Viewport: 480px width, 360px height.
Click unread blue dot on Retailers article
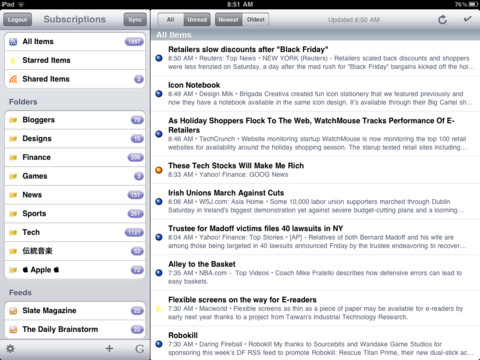pyautogui.click(x=159, y=58)
